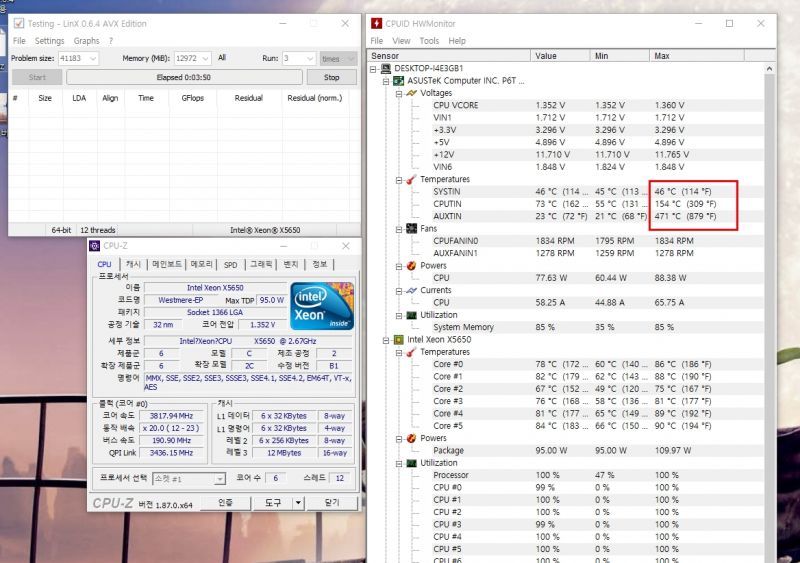Click the Xeon Temperatures thermometer icon
This screenshot has height=563, width=800.
[411, 352]
